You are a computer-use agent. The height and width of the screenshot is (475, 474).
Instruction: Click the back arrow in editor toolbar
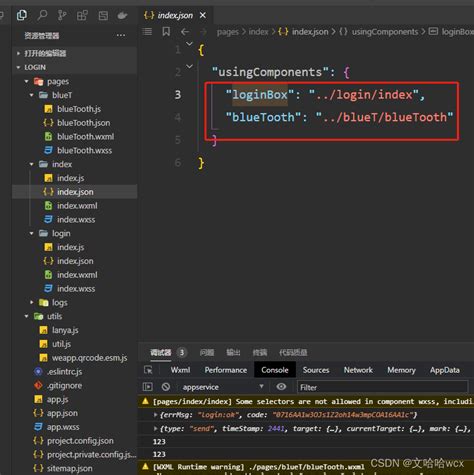point(185,32)
